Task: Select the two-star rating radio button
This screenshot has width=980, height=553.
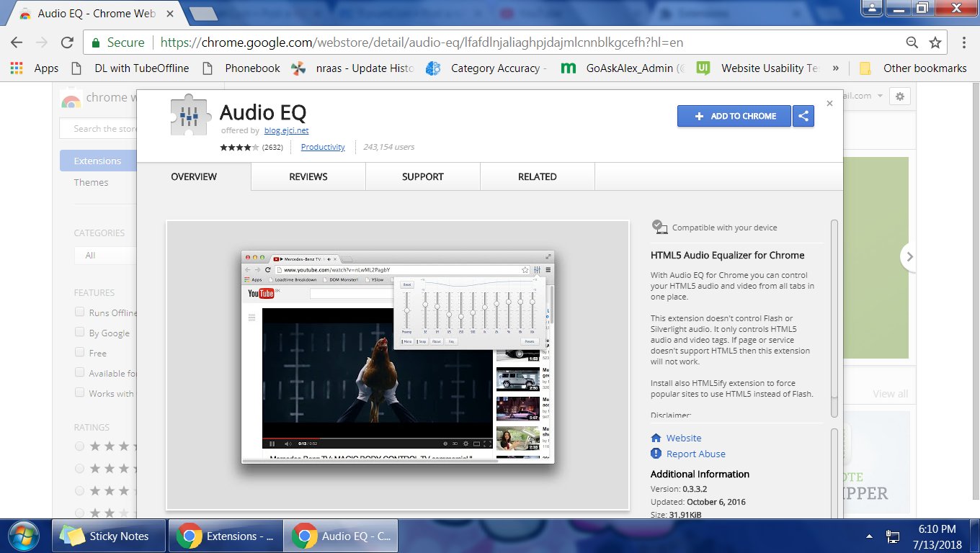Action: point(79,513)
